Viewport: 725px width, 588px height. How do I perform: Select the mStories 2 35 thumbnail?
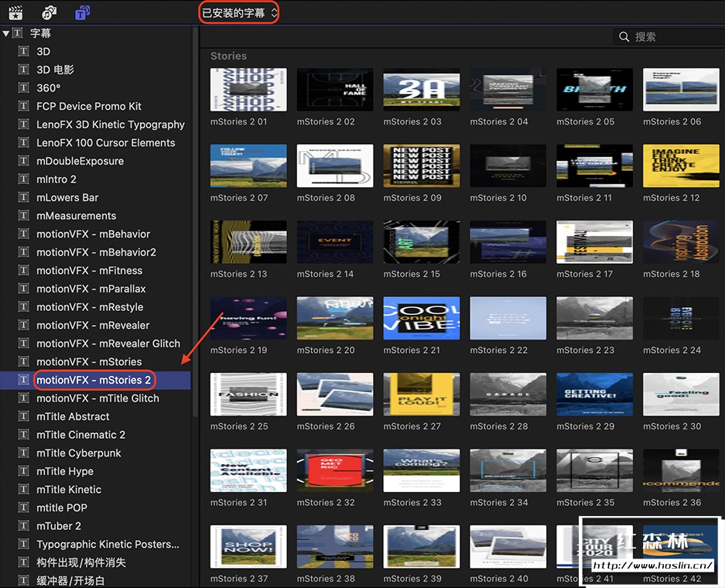[x=594, y=470]
